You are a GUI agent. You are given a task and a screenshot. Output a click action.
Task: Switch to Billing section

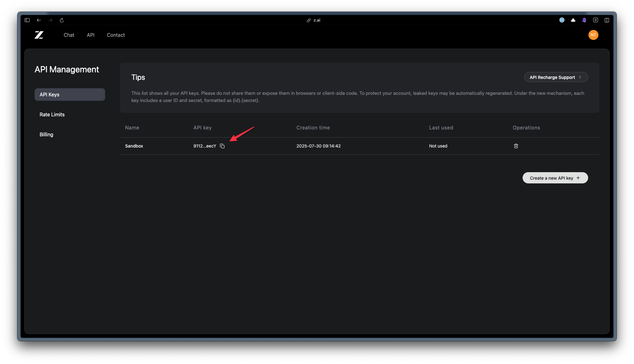coord(46,134)
